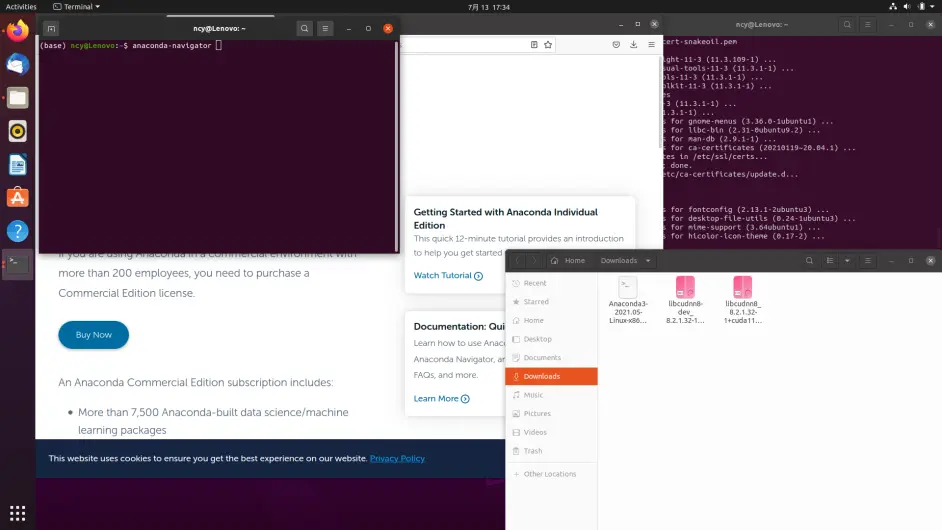Select Downloads in Files sidebar
This screenshot has height=530, width=942.
pyautogui.click(x=552, y=376)
